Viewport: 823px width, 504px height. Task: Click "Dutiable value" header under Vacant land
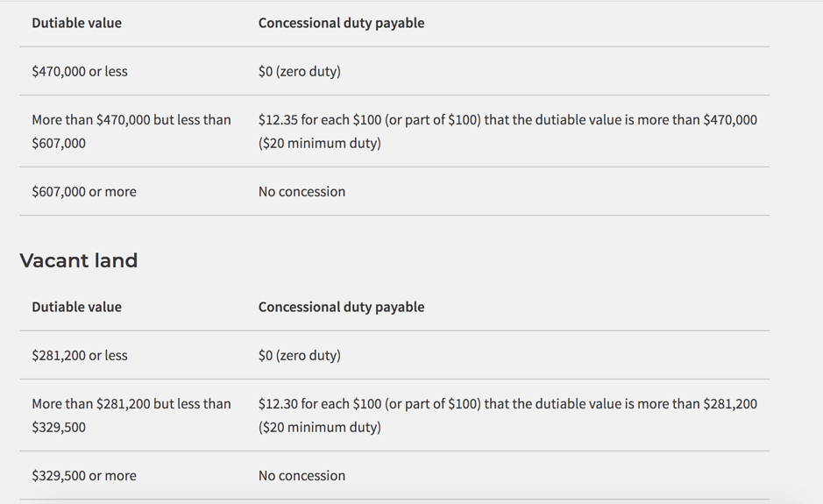tap(76, 307)
